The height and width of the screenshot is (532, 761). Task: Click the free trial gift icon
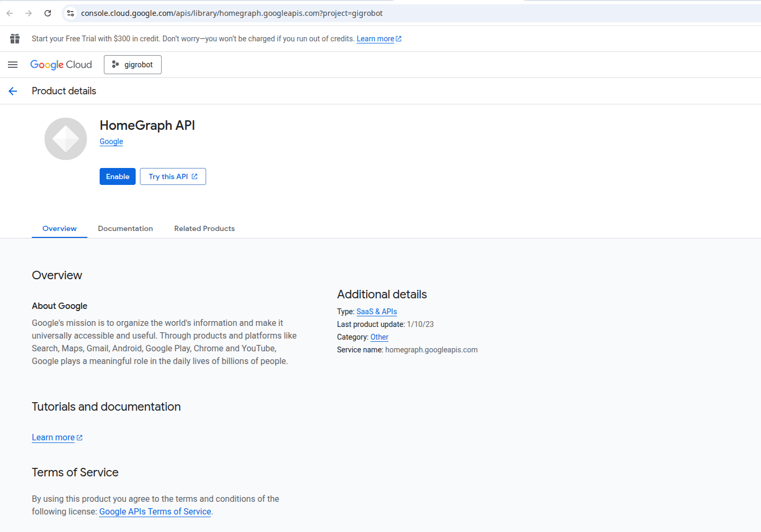(15, 39)
